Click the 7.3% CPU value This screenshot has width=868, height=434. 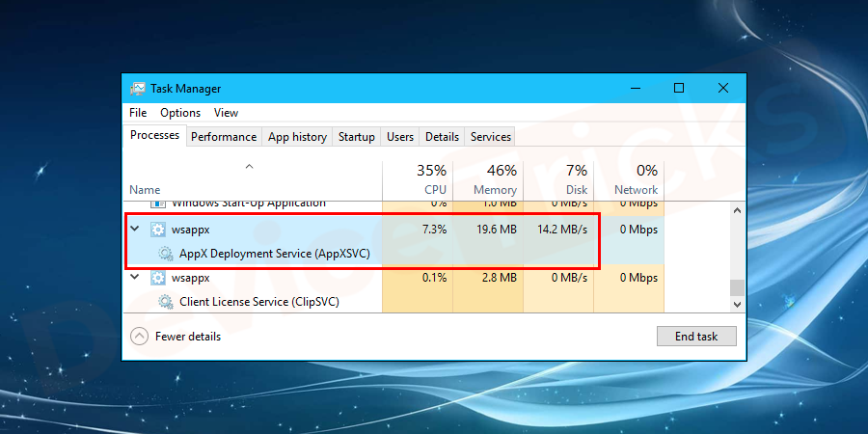[x=434, y=230]
